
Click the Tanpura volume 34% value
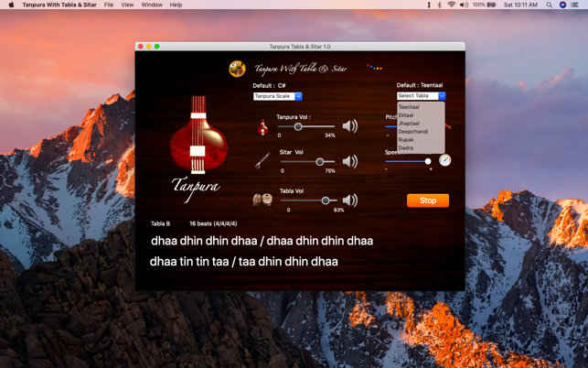[x=330, y=135]
